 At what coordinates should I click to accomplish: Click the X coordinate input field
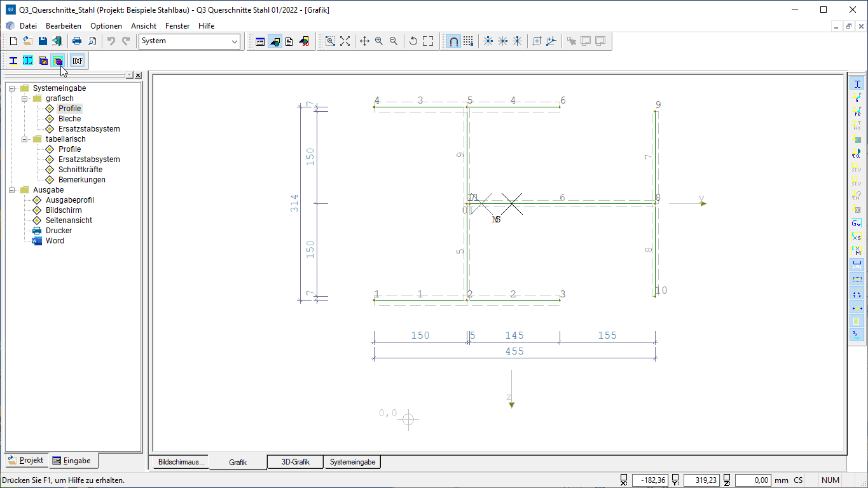650,480
